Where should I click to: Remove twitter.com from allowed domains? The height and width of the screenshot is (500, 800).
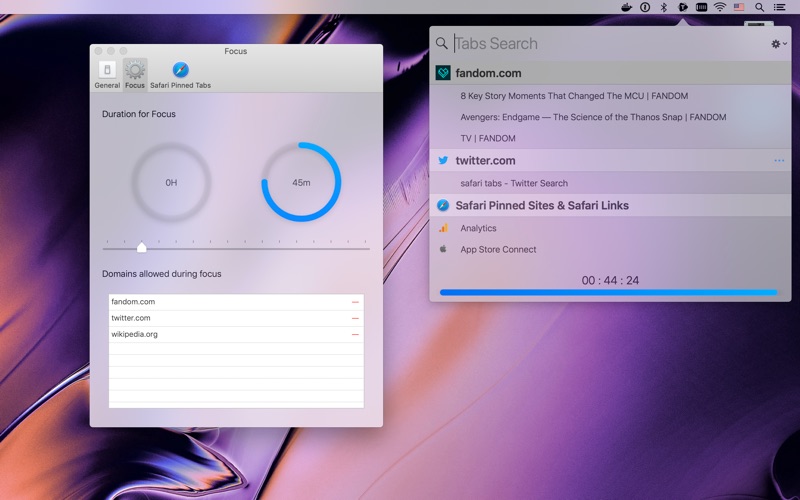(355, 318)
